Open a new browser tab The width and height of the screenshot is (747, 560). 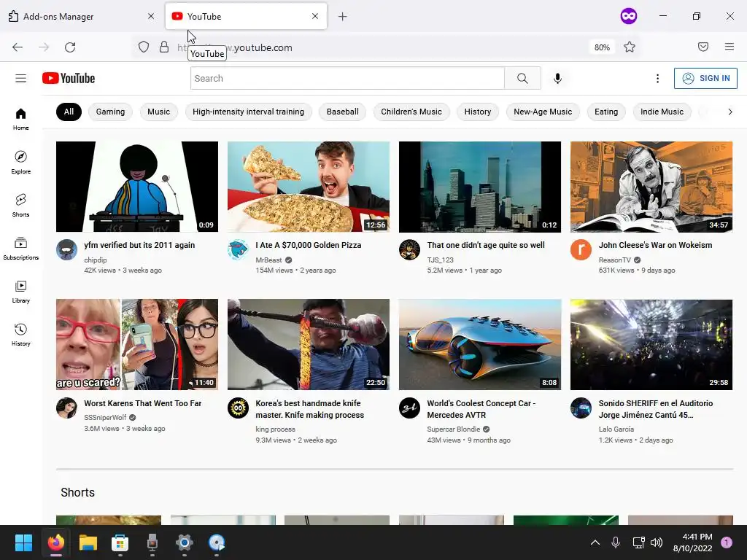pyautogui.click(x=343, y=17)
